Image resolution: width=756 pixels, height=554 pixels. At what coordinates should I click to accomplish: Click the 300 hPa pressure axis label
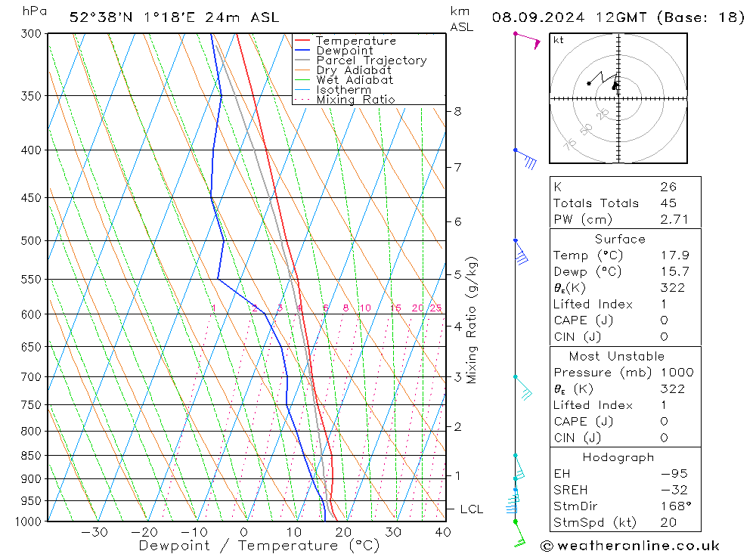pos(31,34)
